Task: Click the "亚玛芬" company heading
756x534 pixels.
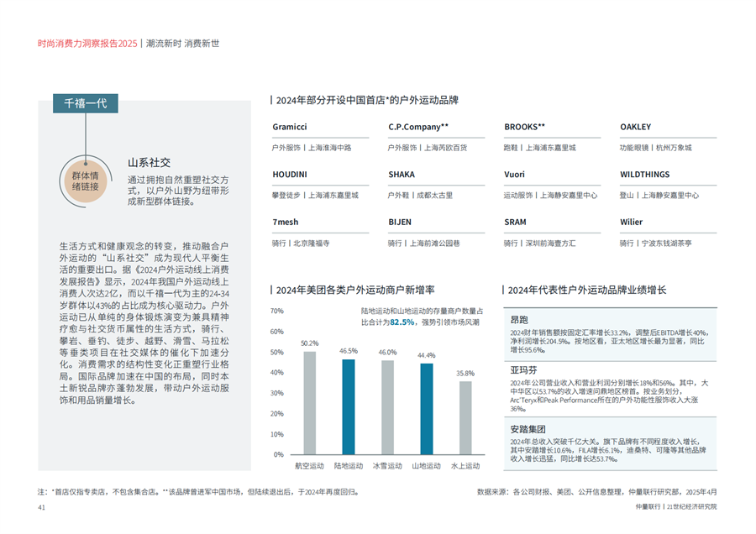Action: pos(523,370)
